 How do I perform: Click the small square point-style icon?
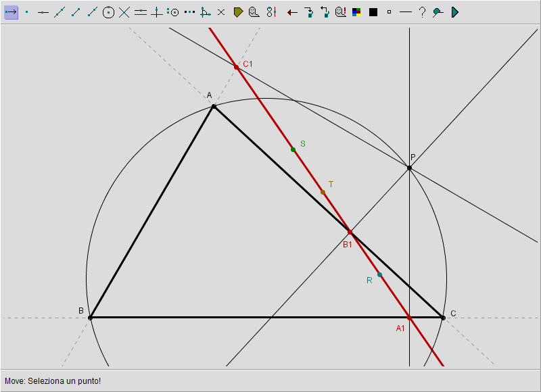coord(390,12)
